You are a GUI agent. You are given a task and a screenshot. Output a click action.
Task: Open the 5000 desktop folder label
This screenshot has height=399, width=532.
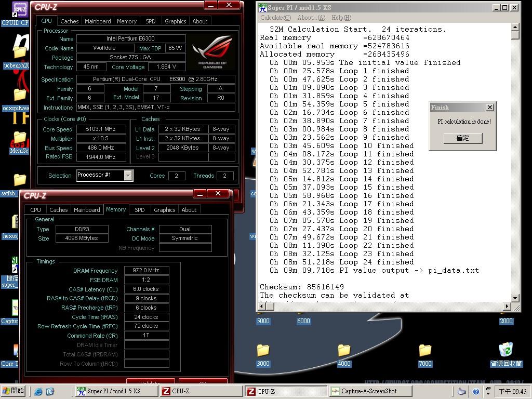[263, 321]
